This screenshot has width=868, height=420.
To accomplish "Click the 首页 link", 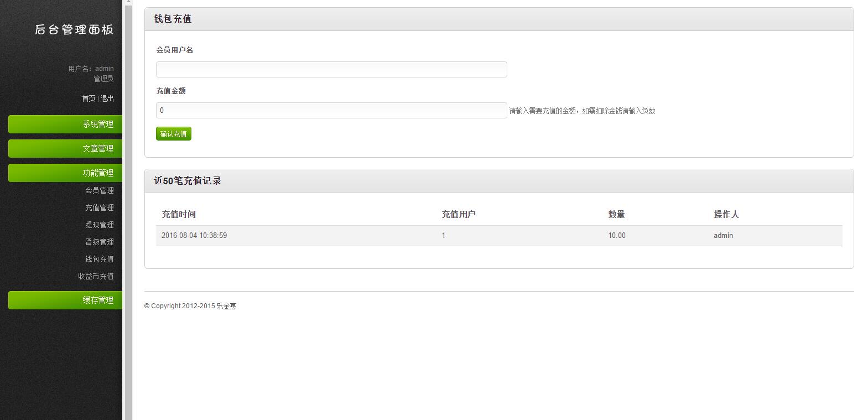I will click(89, 98).
